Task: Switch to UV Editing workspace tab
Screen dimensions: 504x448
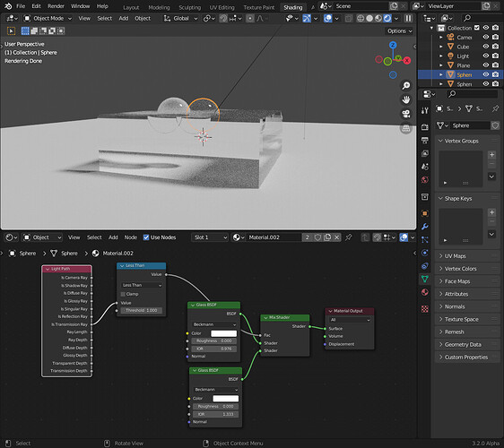Action: pyautogui.click(x=222, y=7)
